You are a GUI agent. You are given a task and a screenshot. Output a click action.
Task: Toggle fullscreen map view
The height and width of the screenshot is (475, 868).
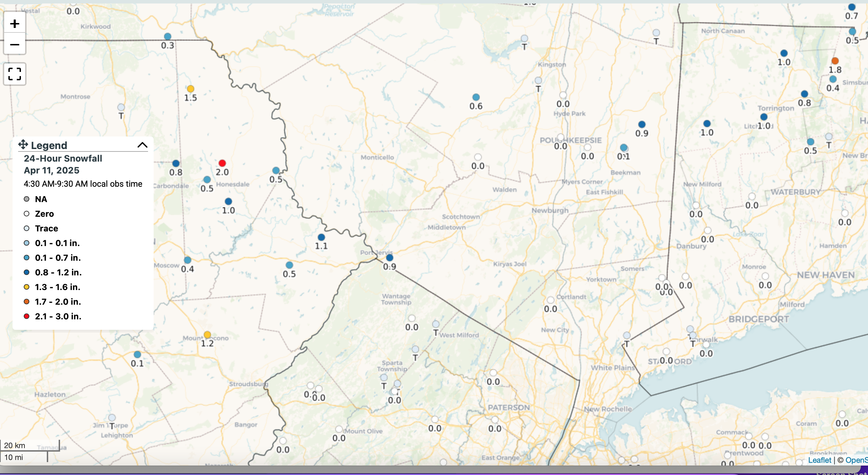click(x=15, y=74)
